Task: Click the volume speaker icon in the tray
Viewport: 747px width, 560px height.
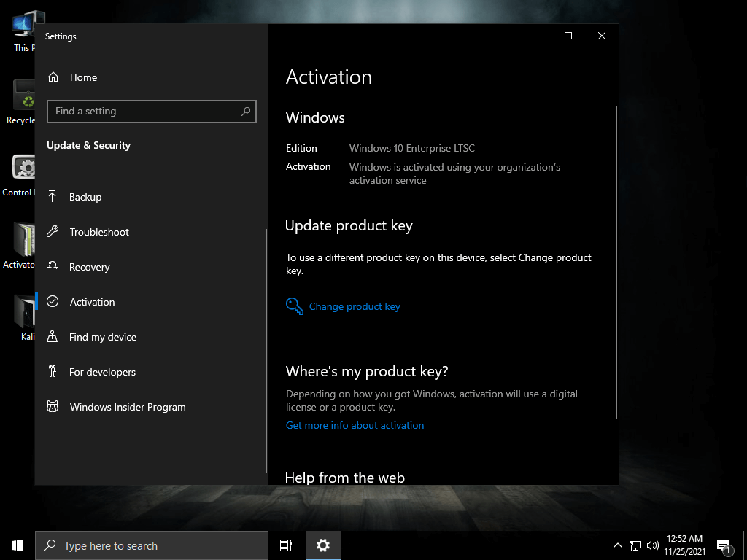Action: 652,545
